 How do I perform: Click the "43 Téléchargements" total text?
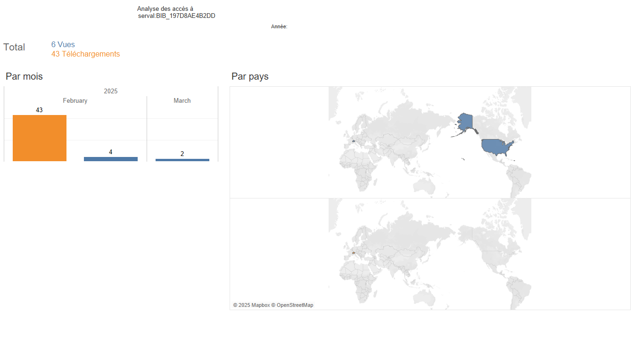[86, 54]
